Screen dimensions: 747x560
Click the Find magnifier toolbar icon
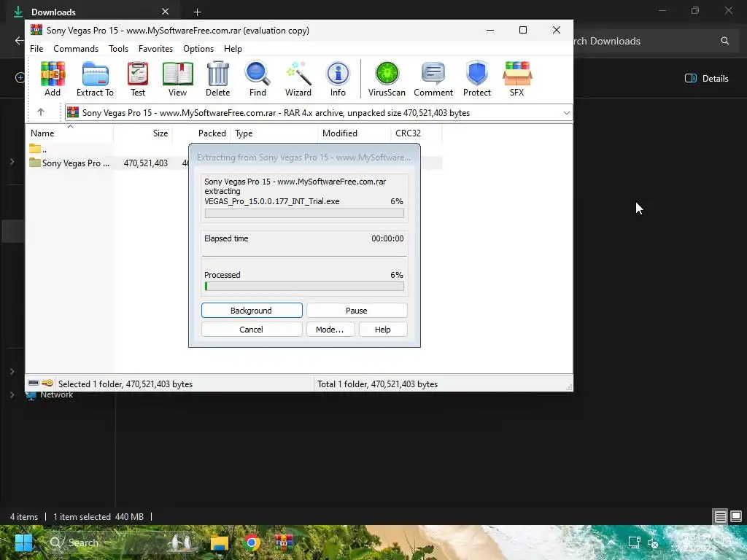(x=258, y=79)
